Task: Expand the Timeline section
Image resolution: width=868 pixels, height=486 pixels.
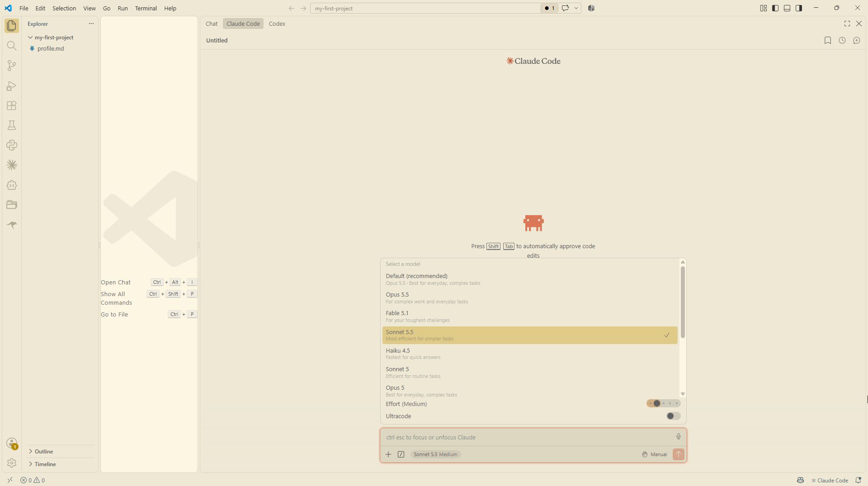Action: click(45, 464)
